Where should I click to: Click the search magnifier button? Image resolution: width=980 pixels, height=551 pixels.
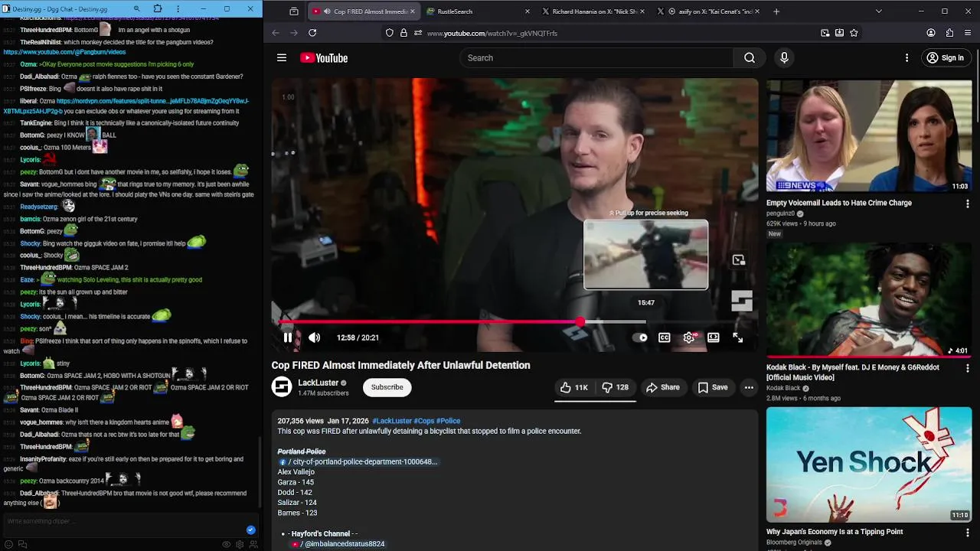(750, 58)
